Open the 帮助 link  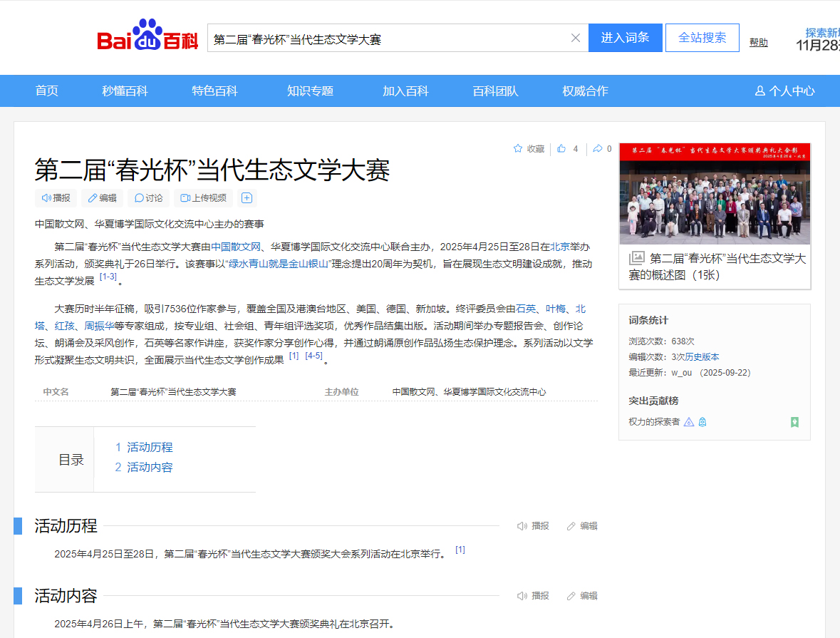[759, 42]
